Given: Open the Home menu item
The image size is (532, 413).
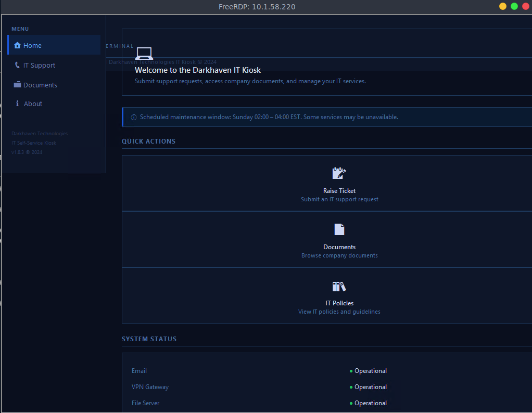Looking at the screenshot, I should pos(54,45).
